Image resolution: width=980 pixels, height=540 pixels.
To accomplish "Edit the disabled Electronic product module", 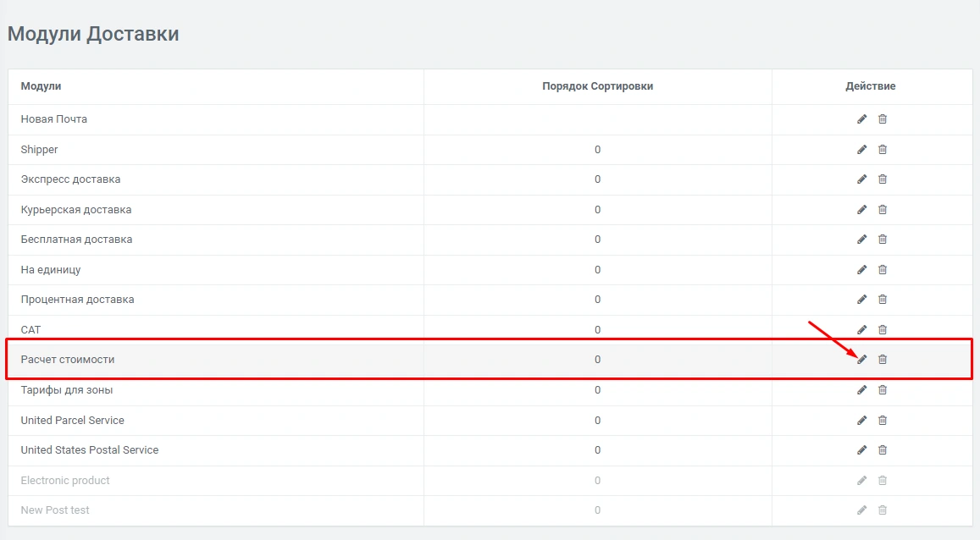I will pos(861,481).
